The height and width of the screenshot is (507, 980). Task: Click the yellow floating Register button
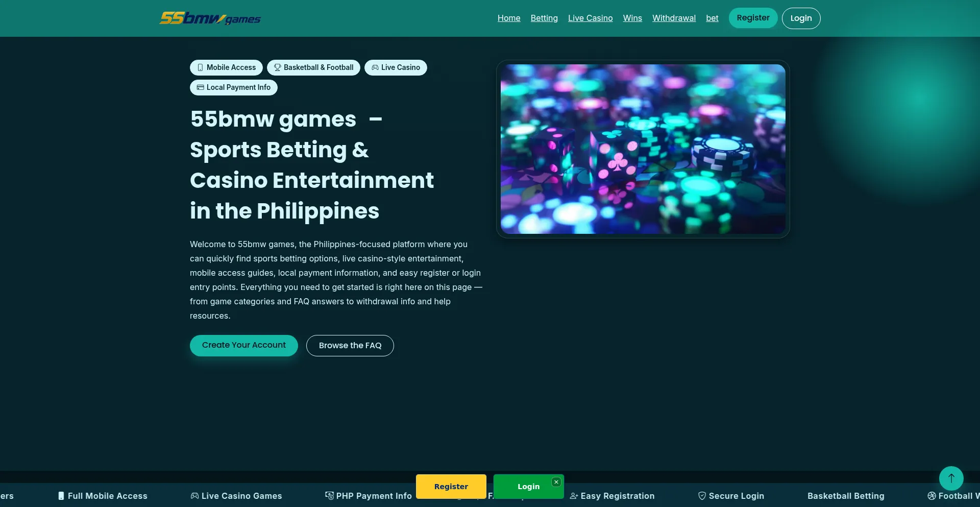451,487
